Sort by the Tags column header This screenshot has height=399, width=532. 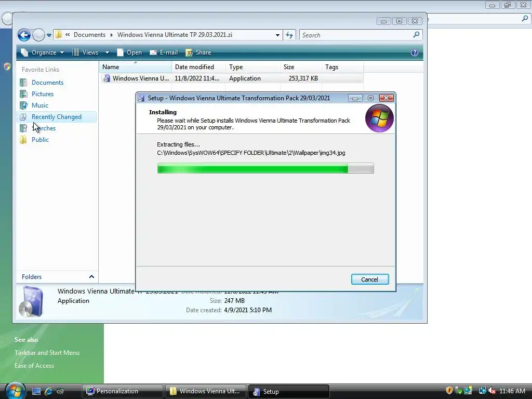pyautogui.click(x=343, y=67)
